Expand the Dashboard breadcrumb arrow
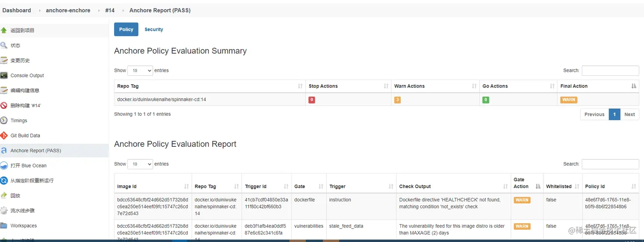Image resolution: width=644 pixels, height=242 pixels. [x=40, y=10]
